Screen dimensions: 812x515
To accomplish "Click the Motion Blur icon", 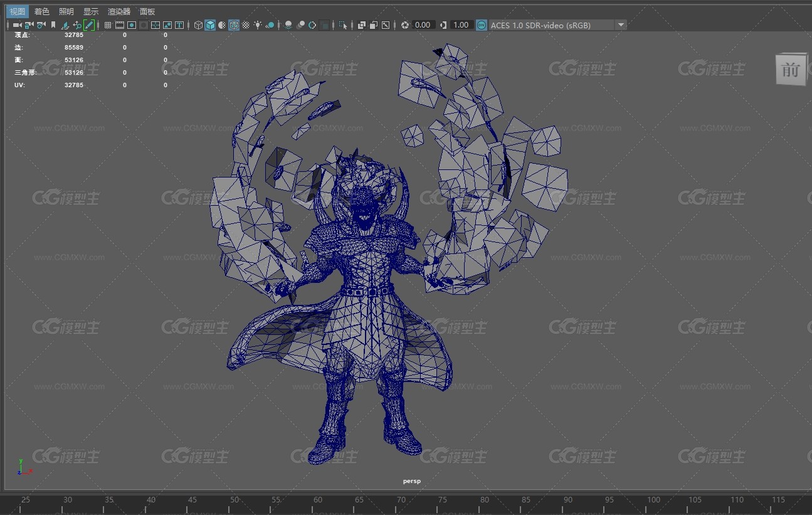I will [x=300, y=25].
